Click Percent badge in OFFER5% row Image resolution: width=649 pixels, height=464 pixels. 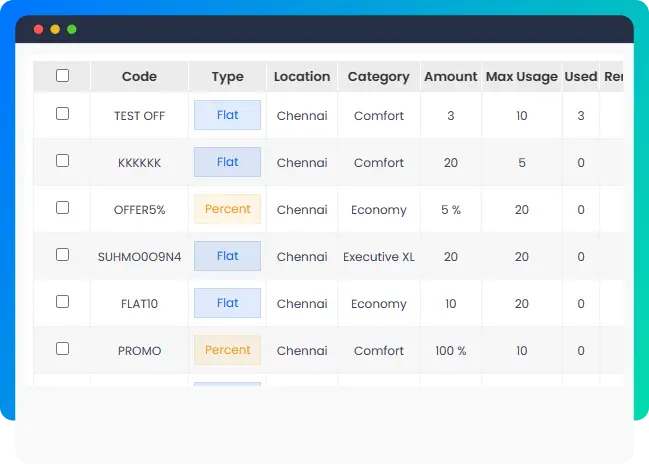[x=227, y=209]
